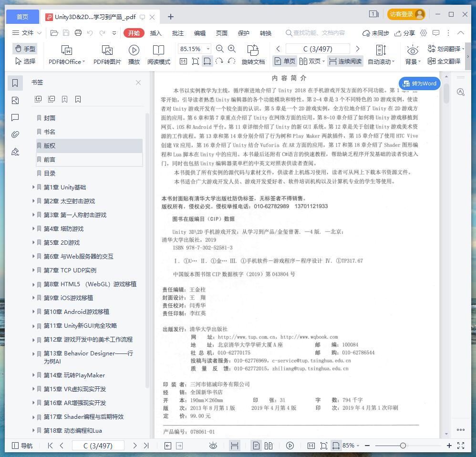Start slideshow with 播放 button

tap(134, 55)
